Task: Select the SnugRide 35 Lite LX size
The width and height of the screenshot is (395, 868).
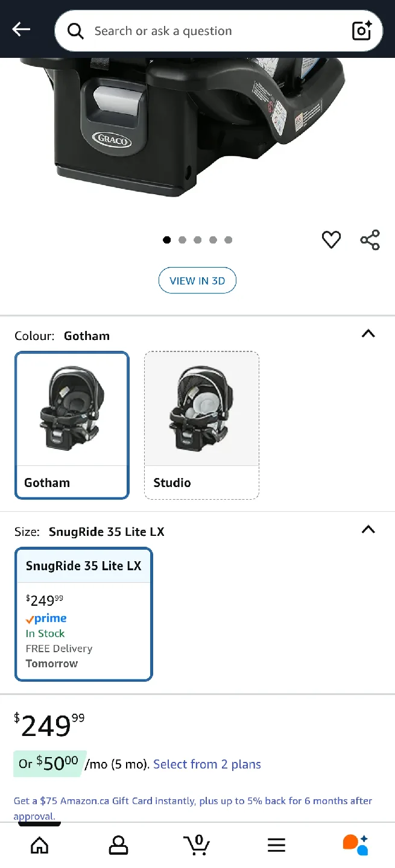Action: pyautogui.click(x=83, y=614)
